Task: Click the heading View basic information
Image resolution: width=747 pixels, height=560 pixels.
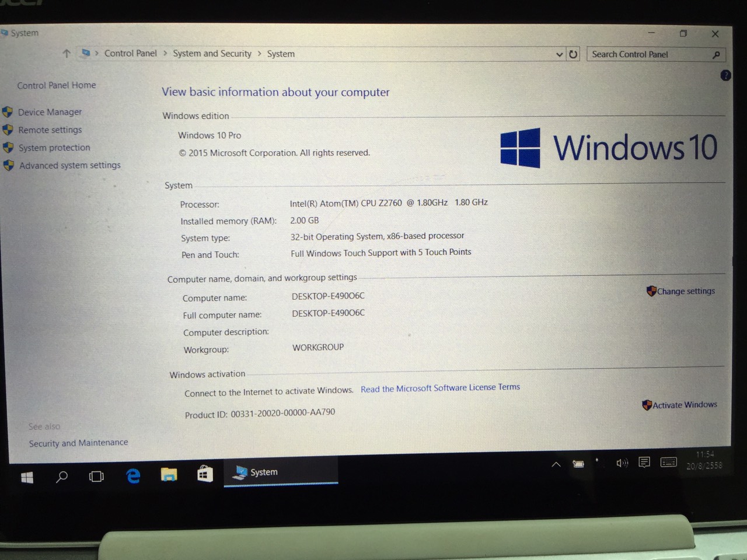Action: click(275, 92)
